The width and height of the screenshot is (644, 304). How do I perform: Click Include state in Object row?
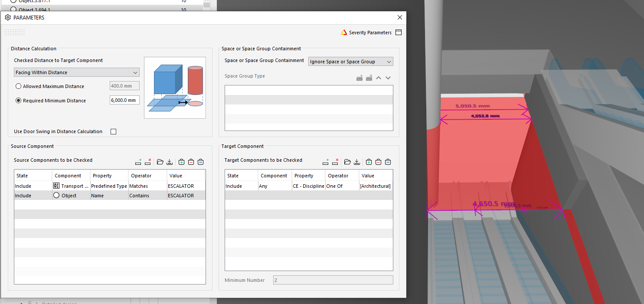click(33, 196)
